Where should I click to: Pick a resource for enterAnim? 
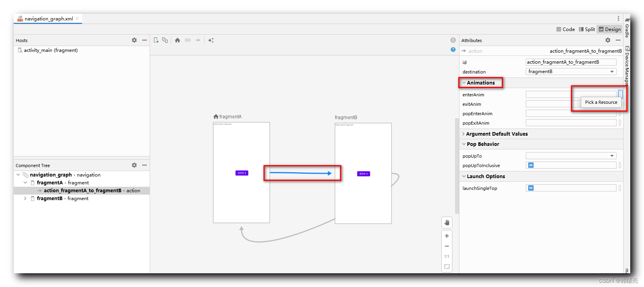tap(620, 94)
